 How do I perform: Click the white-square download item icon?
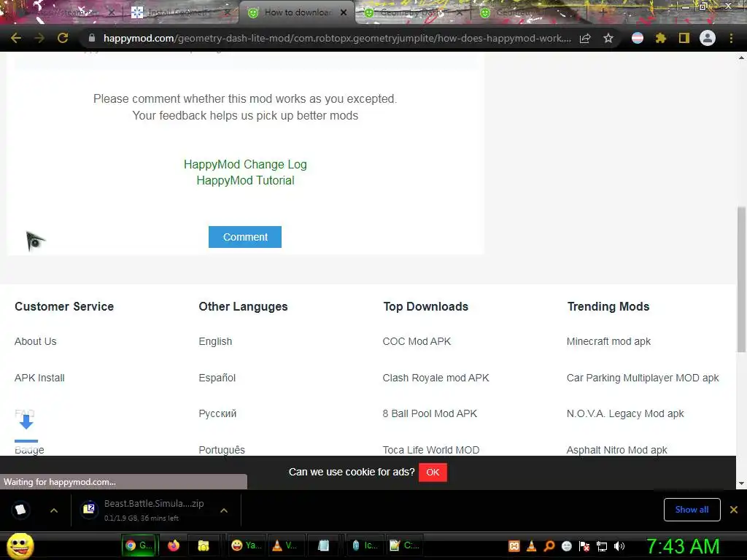tap(20, 510)
